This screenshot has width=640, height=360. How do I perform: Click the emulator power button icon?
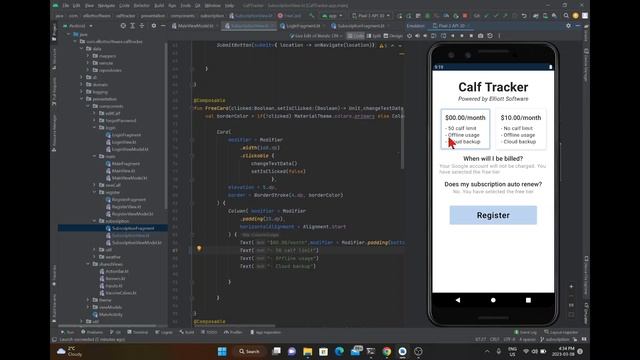tap(409, 36)
